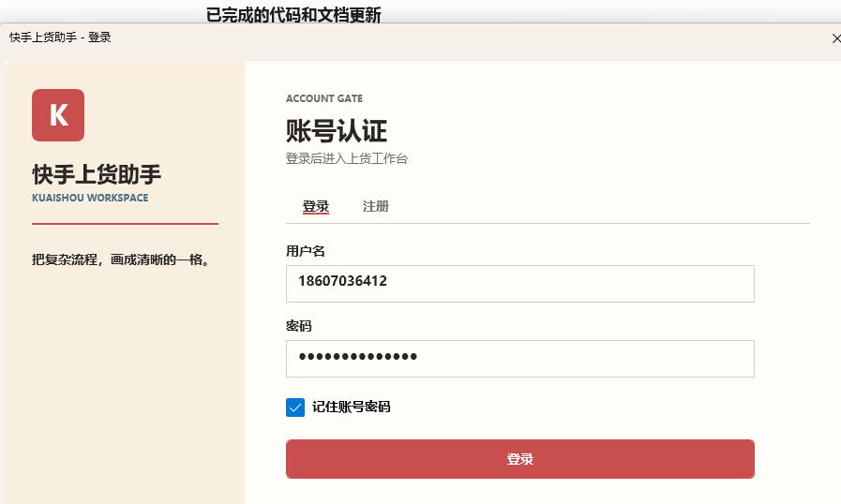Click the background window heading 已完成的代码和文档更新

[x=293, y=14]
